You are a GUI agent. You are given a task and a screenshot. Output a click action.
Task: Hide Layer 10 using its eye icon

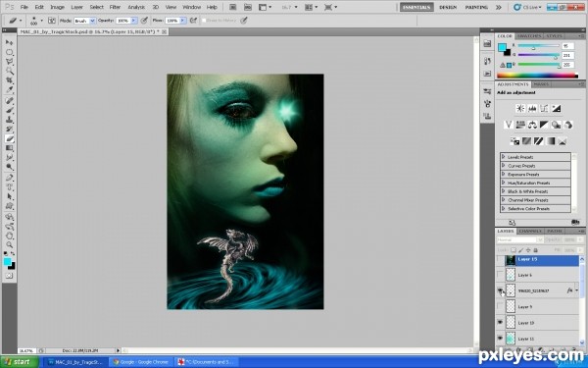pos(500,322)
